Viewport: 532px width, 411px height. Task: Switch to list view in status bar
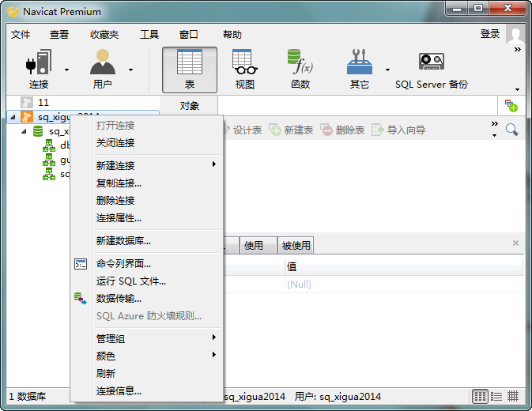(496, 396)
